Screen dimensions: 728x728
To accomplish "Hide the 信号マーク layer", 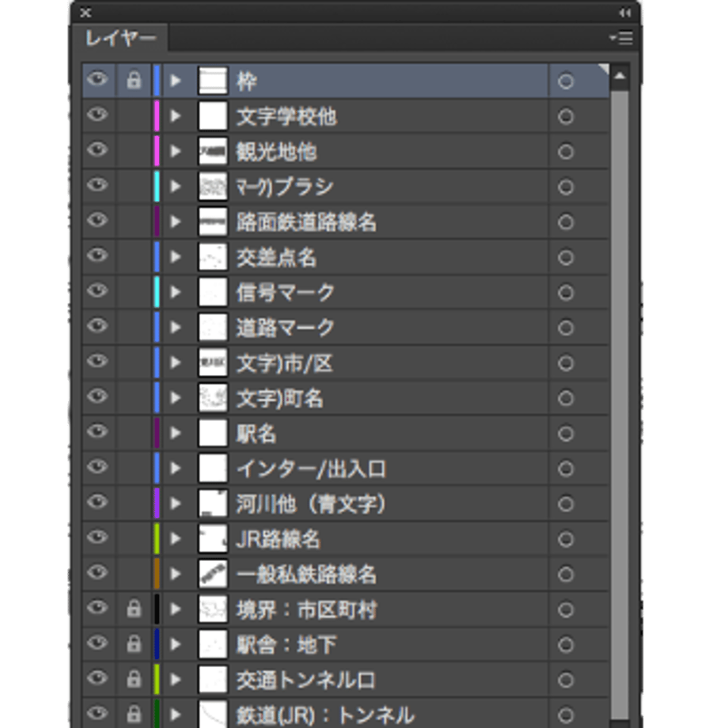I will tap(97, 290).
